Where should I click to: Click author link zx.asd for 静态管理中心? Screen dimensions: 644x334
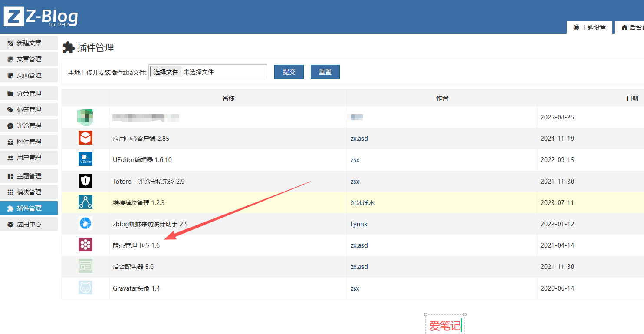coord(359,245)
